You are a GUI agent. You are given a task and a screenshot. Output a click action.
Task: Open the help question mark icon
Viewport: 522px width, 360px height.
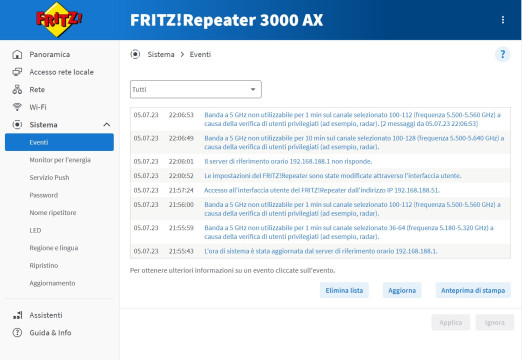point(503,54)
